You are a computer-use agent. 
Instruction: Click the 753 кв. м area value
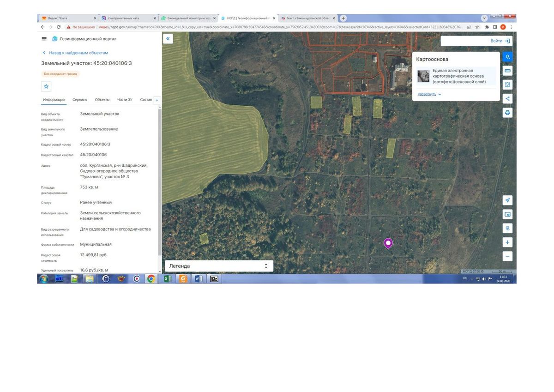pyautogui.click(x=89, y=187)
